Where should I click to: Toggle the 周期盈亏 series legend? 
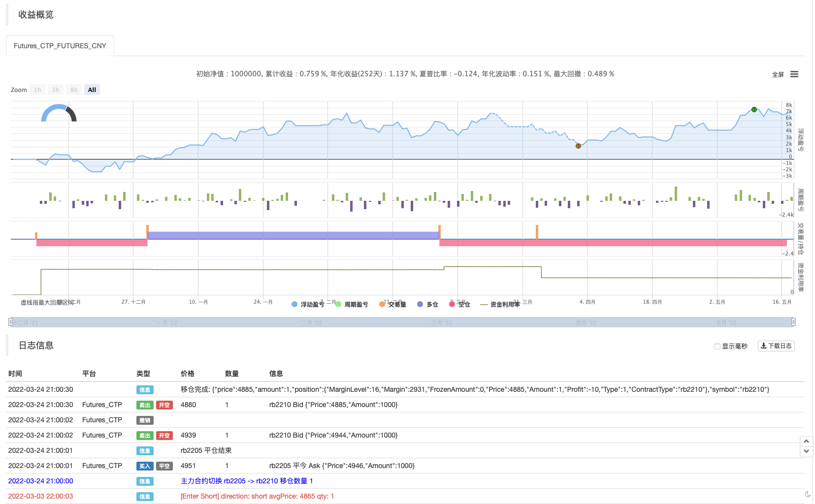(x=352, y=305)
